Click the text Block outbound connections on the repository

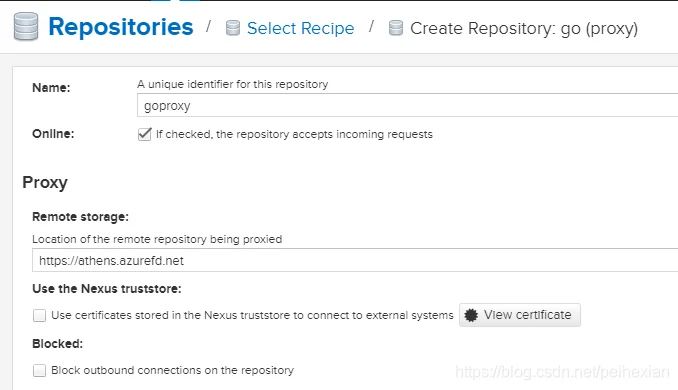[x=173, y=370]
